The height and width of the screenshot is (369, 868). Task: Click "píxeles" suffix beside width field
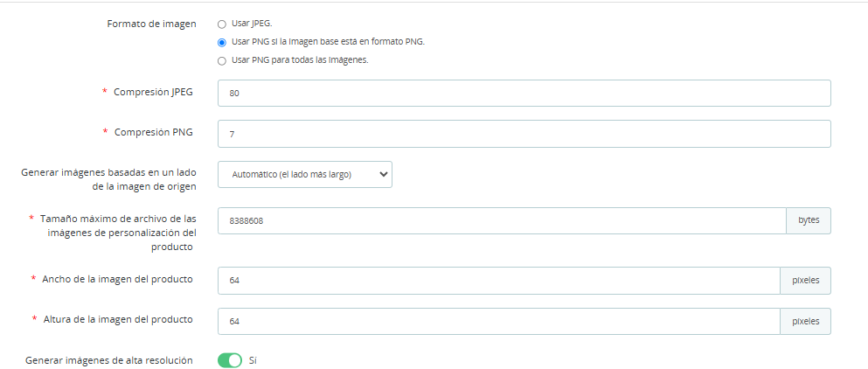pyautogui.click(x=805, y=281)
